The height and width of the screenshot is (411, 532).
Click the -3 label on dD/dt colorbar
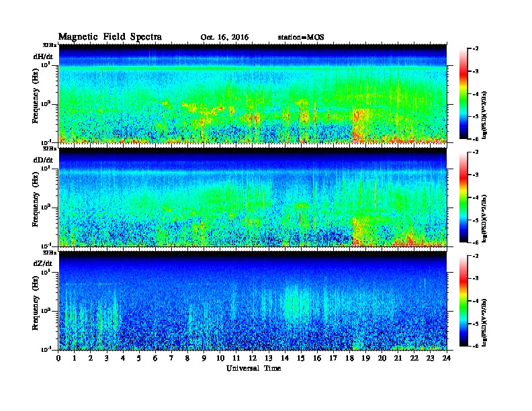pyautogui.click(x=476, y=175)
